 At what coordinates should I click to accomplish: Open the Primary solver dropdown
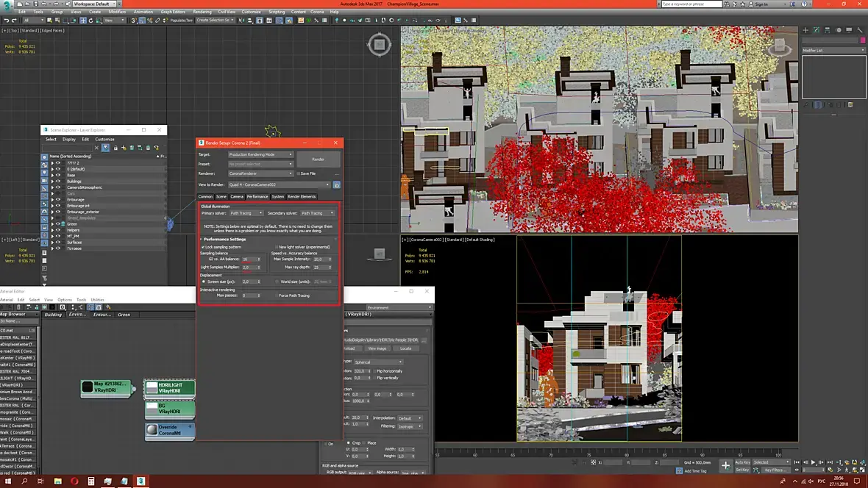[246, 213]
